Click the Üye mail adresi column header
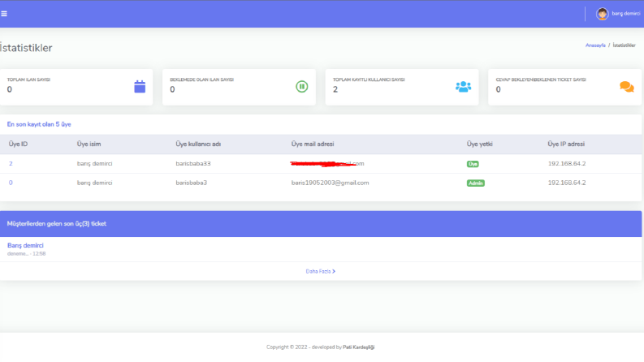The image size is (644, 362). (x=313, y=144)
